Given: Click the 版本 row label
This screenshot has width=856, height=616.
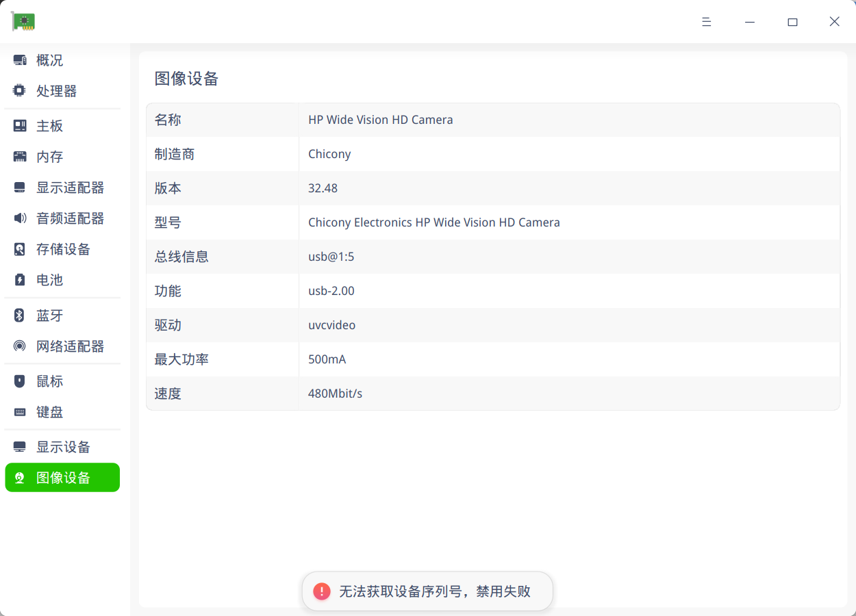Looking at the screenshot, I should (168, 188).
